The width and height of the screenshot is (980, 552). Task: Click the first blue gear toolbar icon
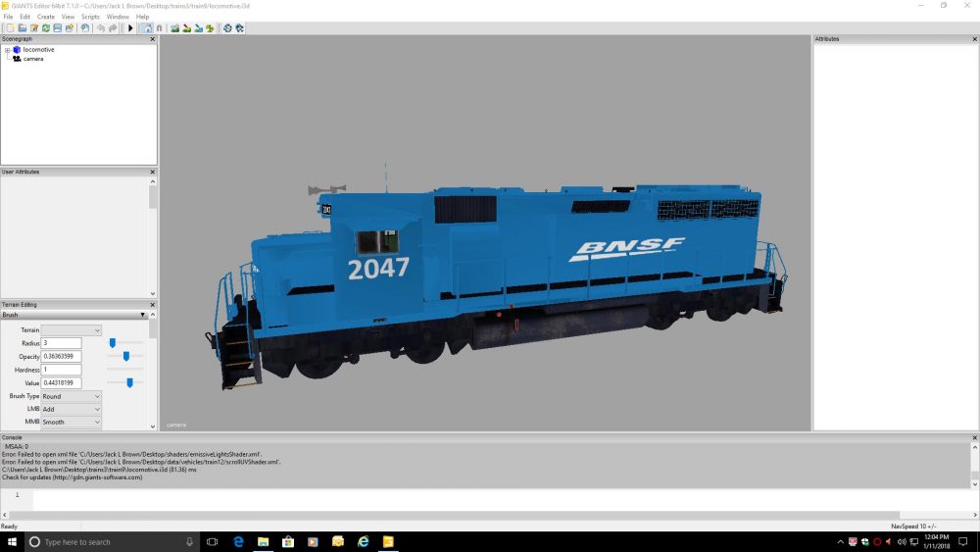227,28
